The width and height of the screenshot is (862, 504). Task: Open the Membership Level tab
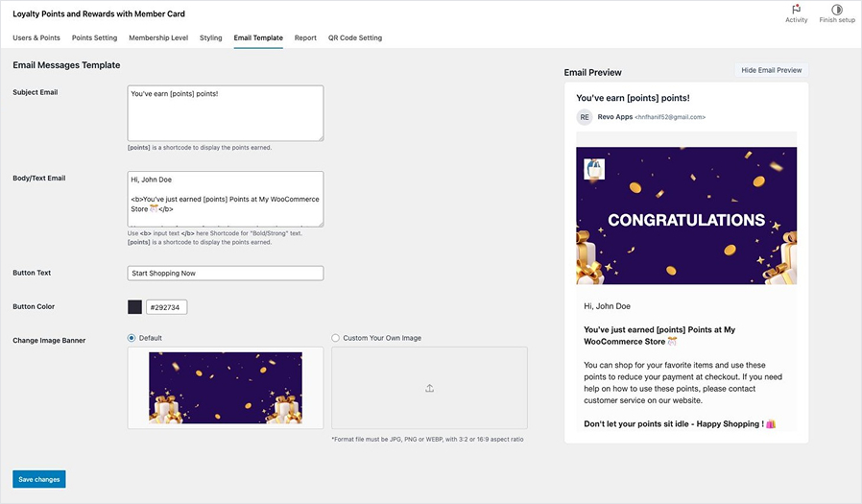coord(158,38)
